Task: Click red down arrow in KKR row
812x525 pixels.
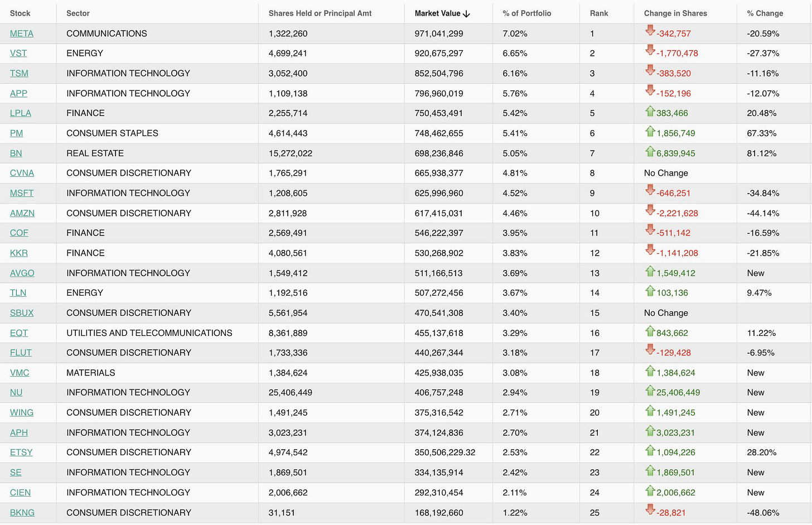Action: pos(650,251)
